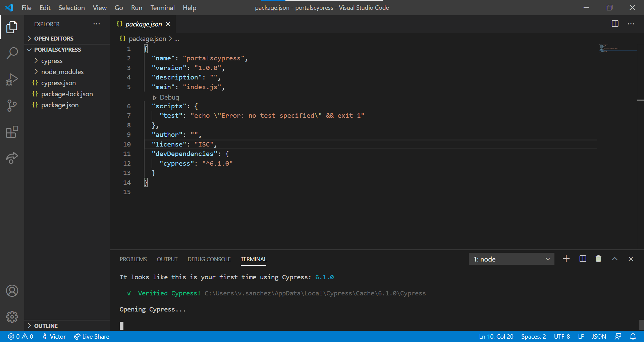This screenshot has height=342, width=644.
Task: Open notifications bell in status bar
Action: pyautogui.click(x=633, y=337)
